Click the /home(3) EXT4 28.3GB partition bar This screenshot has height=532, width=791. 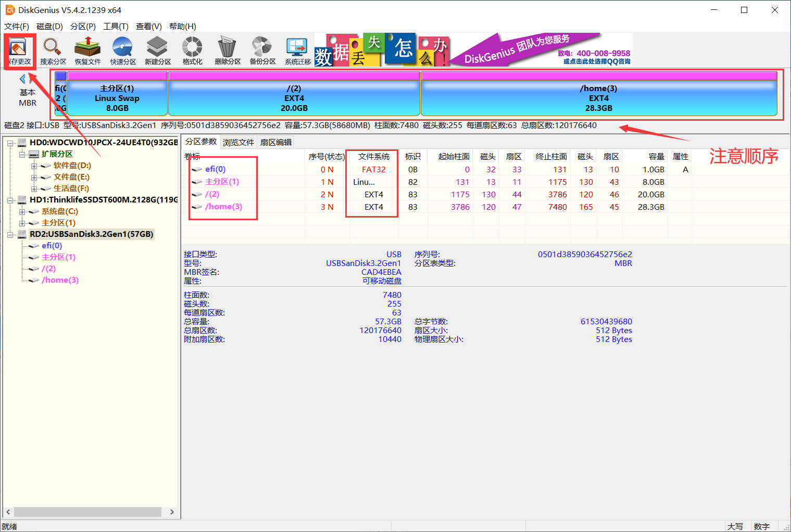pos(599,94)
